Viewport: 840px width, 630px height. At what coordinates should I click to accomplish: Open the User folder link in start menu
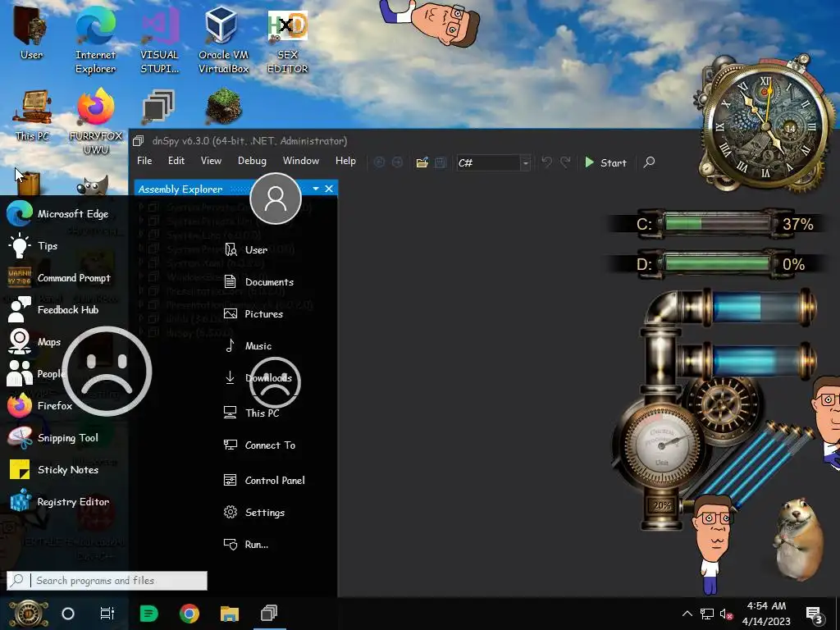point(245,249)
